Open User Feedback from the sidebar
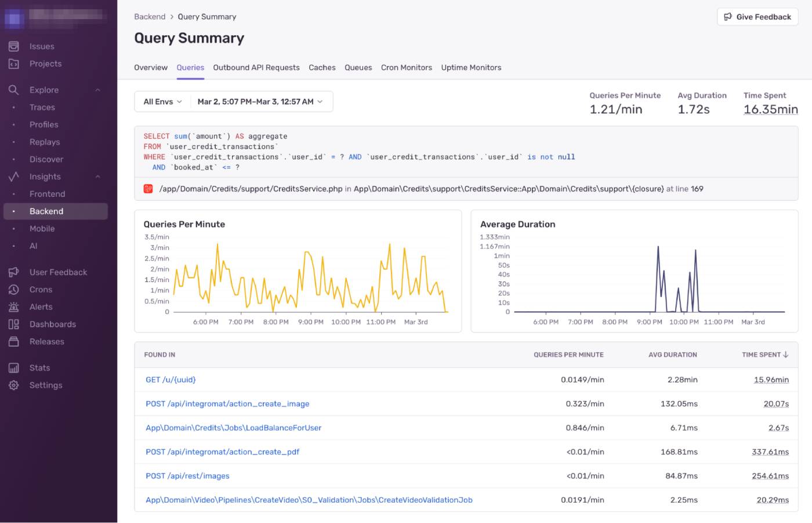The height and width of the screenshot is (523, 812). (59, 272)
